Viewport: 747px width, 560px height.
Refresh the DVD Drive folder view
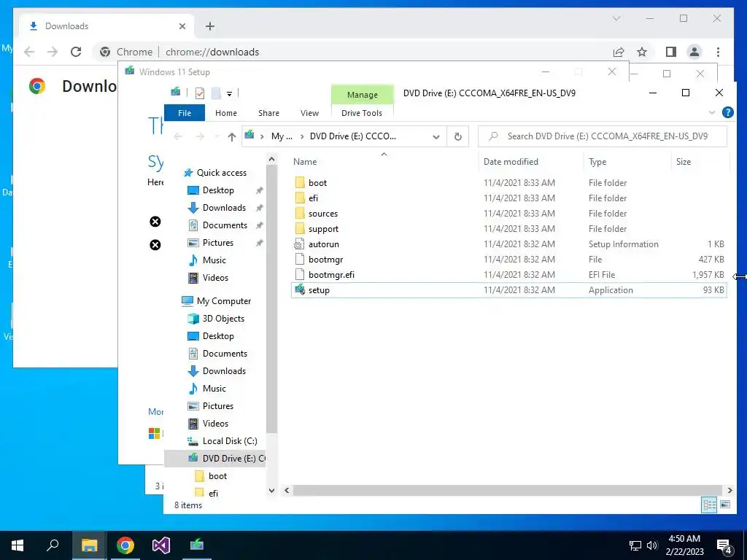[x=458, y=136]
